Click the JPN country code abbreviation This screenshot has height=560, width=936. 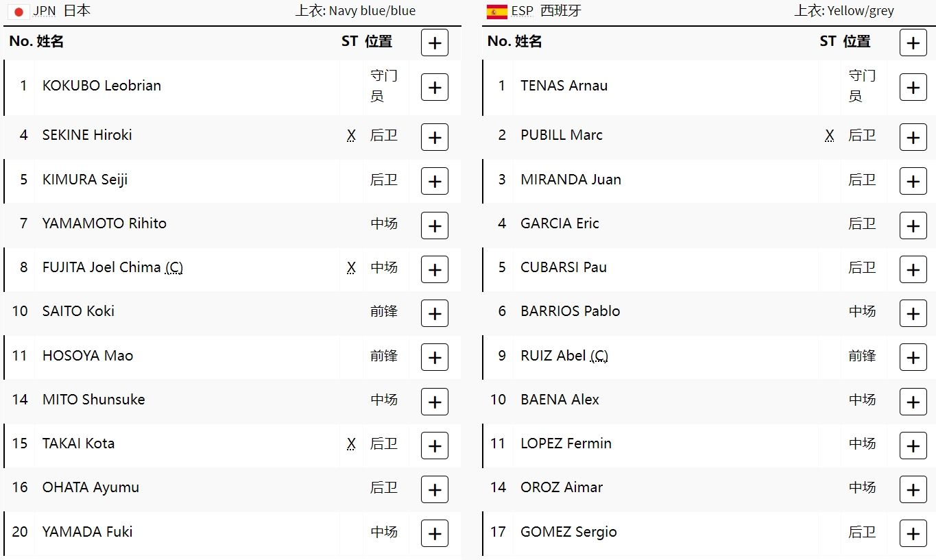(x=45, y=12)
